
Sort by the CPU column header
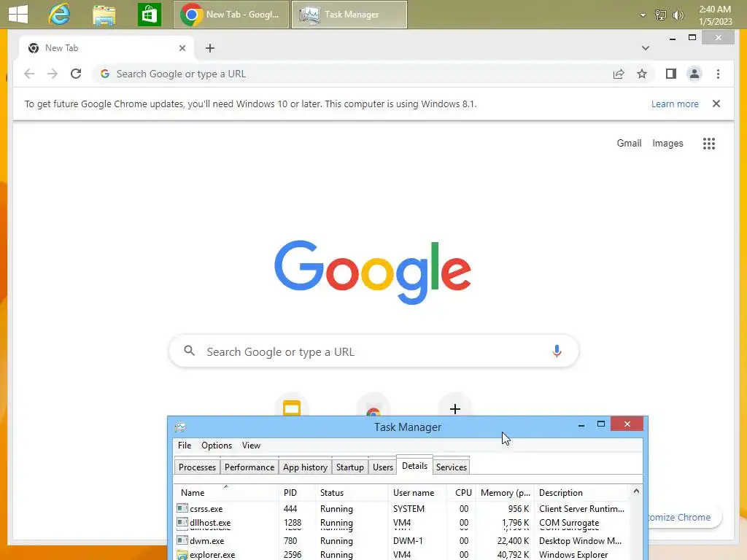[x=462, y=493]
